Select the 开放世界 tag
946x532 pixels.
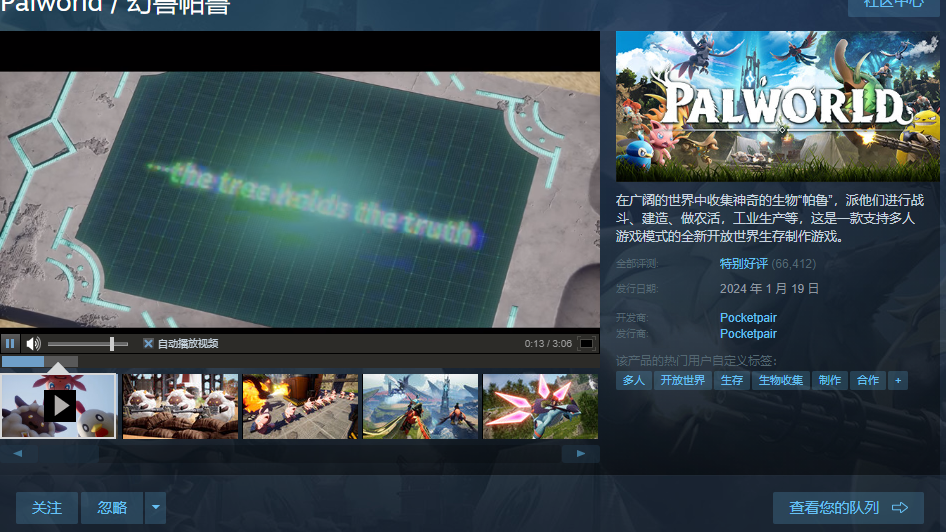click(x=681, y=381)
